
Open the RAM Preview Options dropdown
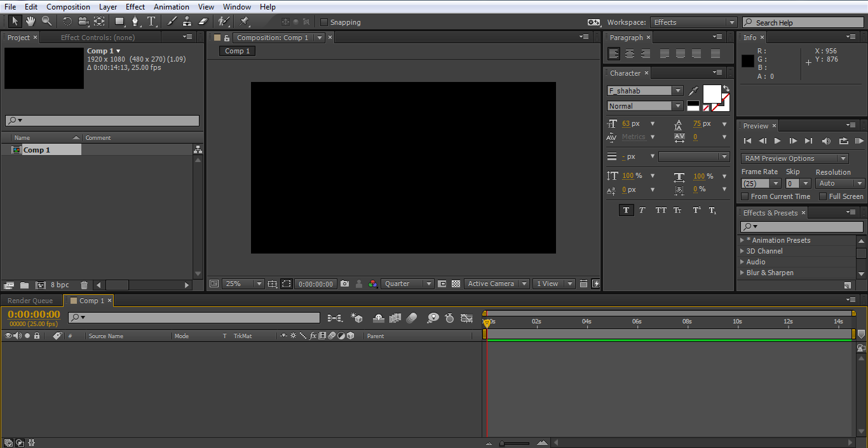(x=794, y=158)
